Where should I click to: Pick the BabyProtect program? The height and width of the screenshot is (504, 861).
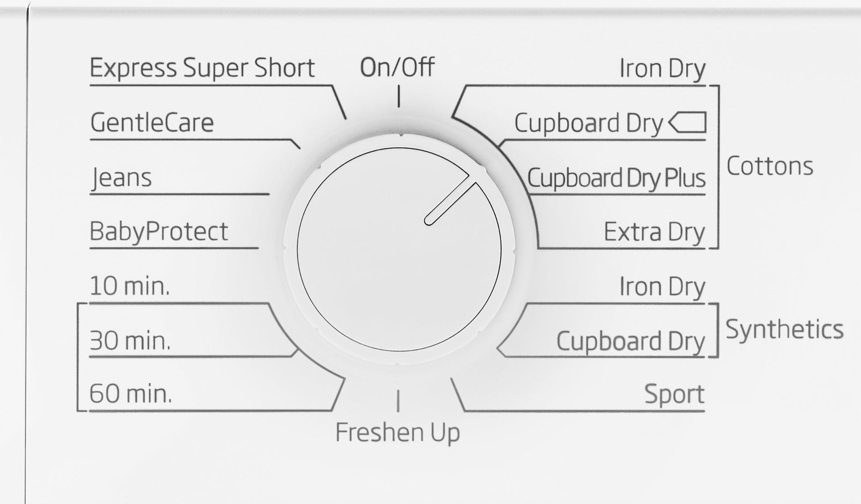pos(159,231)
